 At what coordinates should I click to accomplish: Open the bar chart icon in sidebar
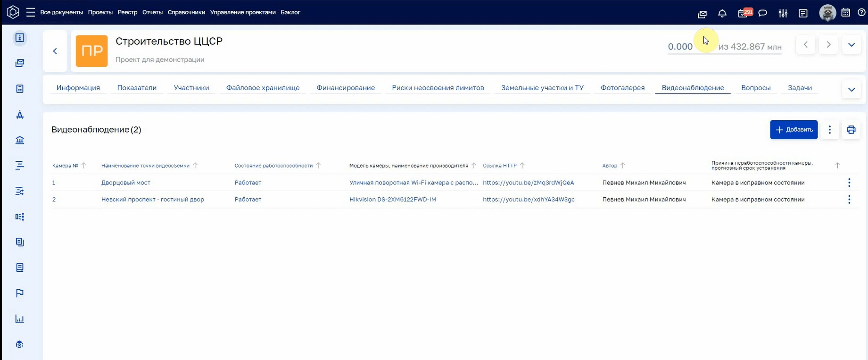19,319
